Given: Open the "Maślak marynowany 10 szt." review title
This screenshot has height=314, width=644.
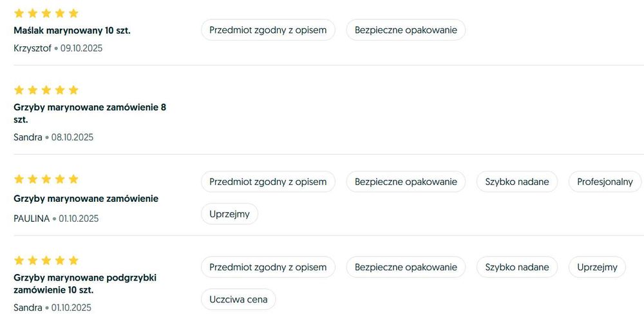Looking at the screenshot, I should pyautogui.click(x=72, y=30).
